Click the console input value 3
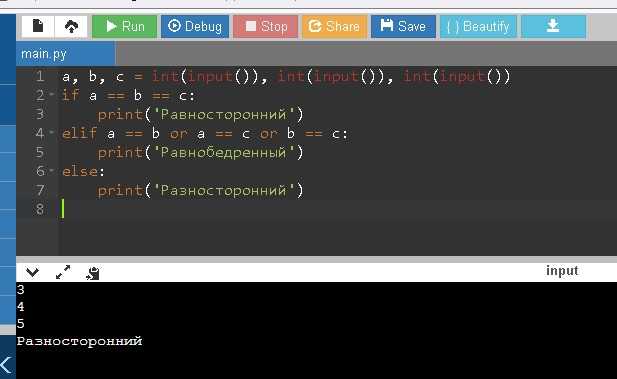 (20, 290)
